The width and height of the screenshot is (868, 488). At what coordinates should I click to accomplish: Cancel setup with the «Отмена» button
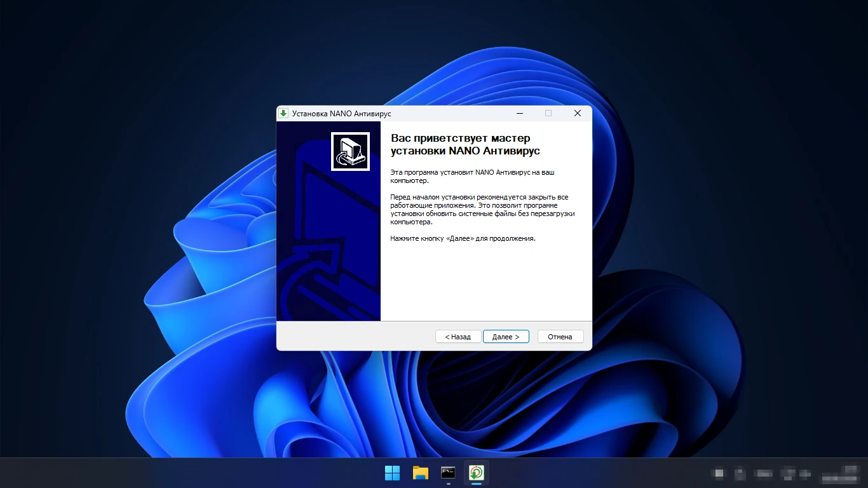(560, 337)
